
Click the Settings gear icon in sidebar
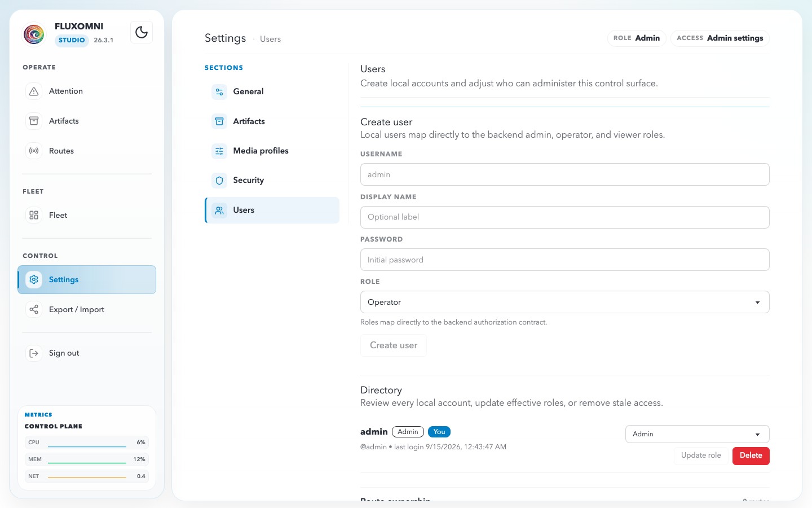(x=34, y=280)
